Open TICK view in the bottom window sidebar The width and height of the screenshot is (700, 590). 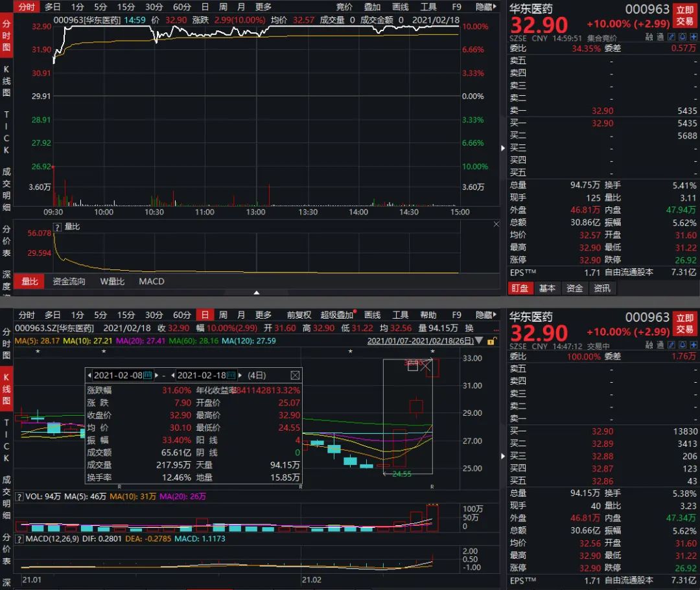click(x=6, y=440)
